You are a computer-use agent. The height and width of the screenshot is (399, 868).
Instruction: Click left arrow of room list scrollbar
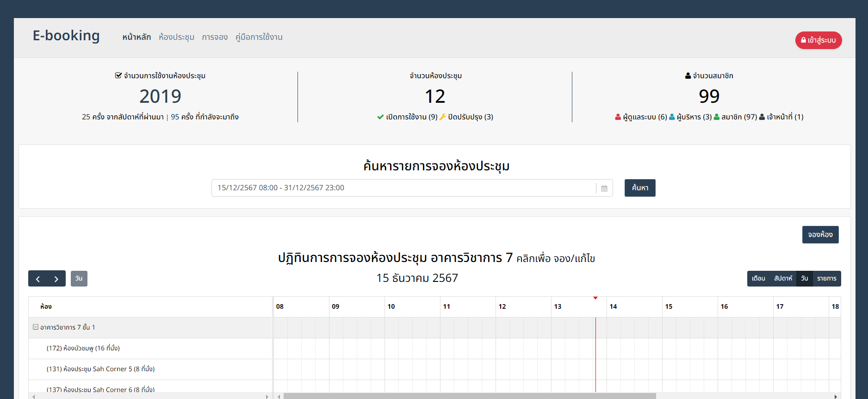[33, 396]
